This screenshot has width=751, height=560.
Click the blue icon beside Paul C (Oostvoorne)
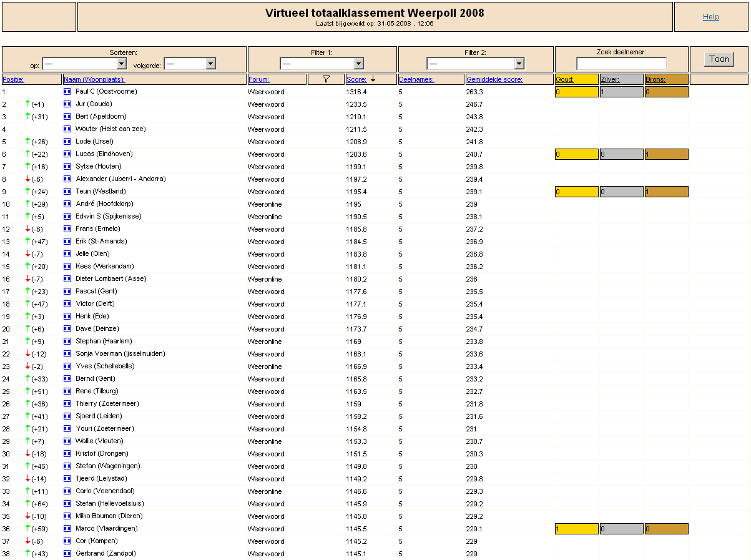click(x=67, y=91)
